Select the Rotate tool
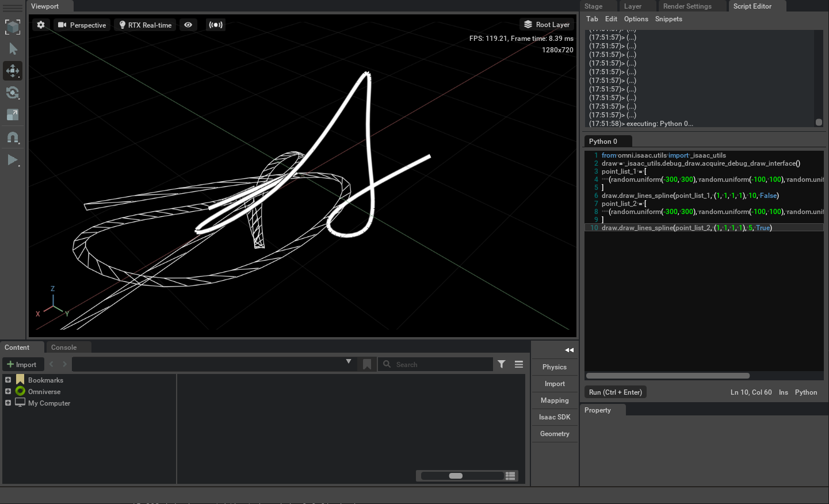This screenshot has width=829, height=504. click(13, 93)
